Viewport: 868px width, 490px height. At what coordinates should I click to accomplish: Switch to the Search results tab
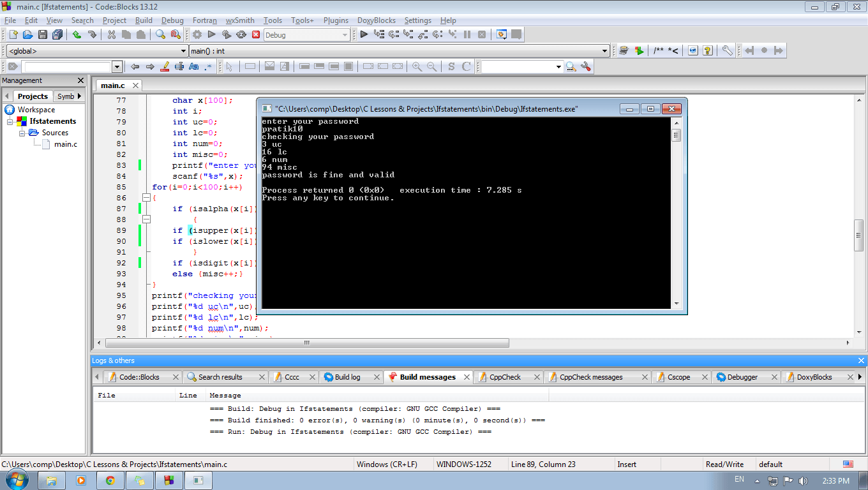pos(220,377)
